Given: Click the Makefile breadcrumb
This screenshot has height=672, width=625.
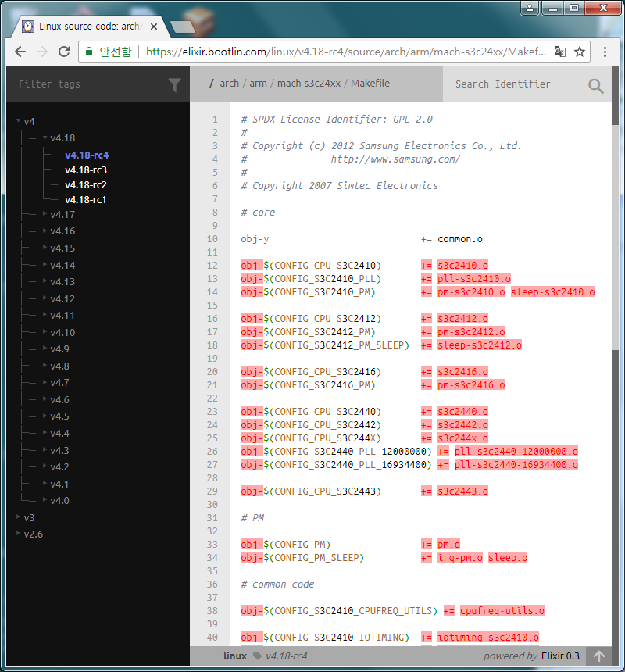Looking at the screenshot, I should (x=370, y=84).
